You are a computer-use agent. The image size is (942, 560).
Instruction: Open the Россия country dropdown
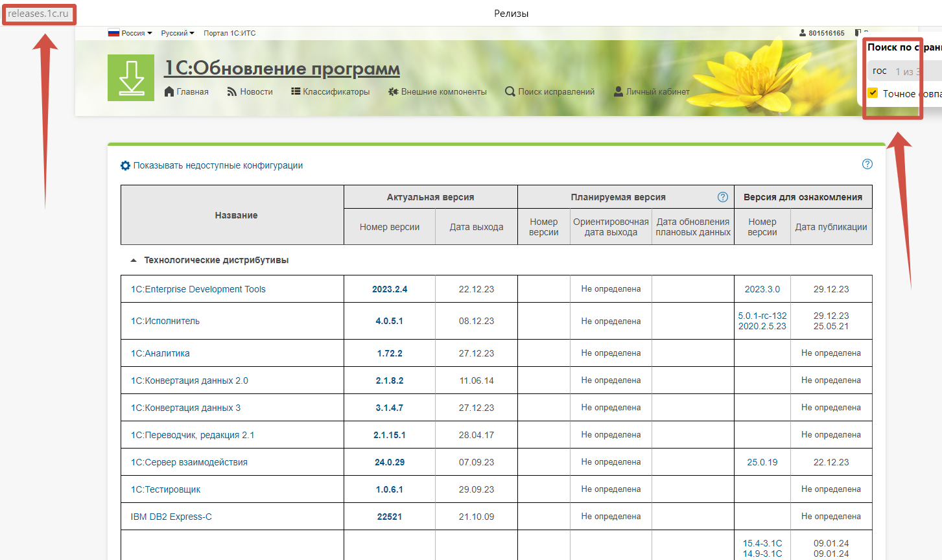130,33
